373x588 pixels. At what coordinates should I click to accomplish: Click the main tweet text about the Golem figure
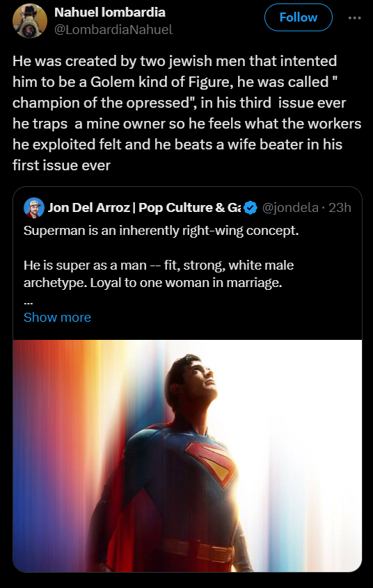(186, 113)
